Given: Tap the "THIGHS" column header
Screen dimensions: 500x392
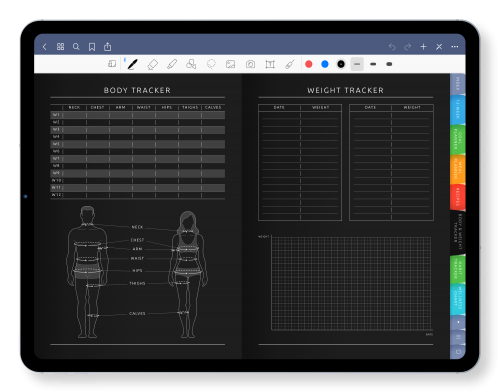Looking at the screenshot, I should [x=190, y=107].
